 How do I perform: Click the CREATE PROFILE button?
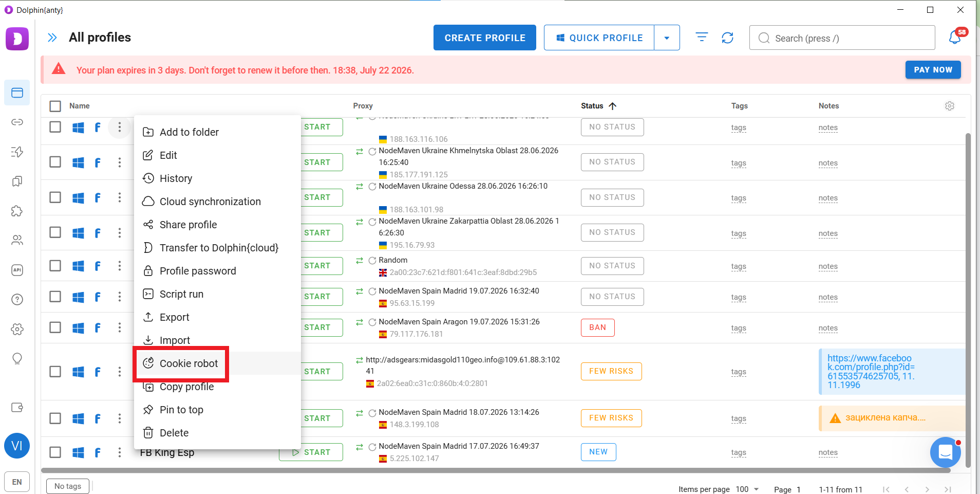click(x=485, y=38)
